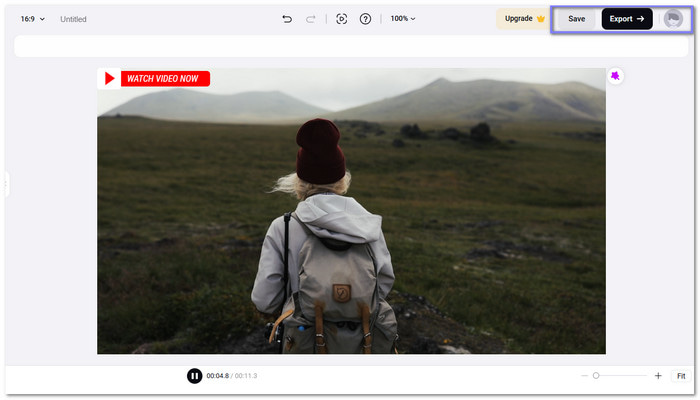Click the Upgrade button with crown
This screenshot has height=400, width=700.
coord(524,19)
